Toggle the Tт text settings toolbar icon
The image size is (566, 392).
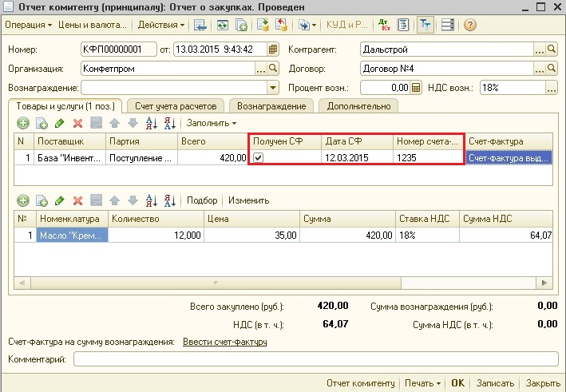tap(425, 25)
